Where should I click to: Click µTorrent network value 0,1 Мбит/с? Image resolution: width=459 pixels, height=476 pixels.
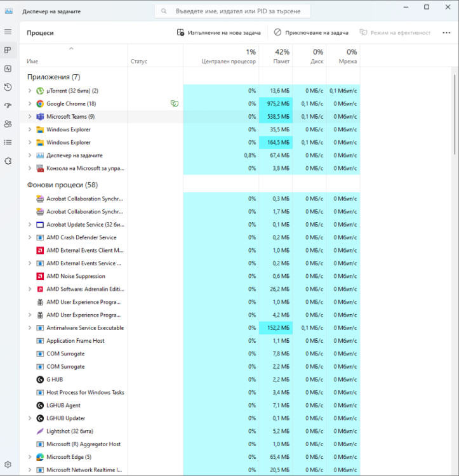point(343,91)
